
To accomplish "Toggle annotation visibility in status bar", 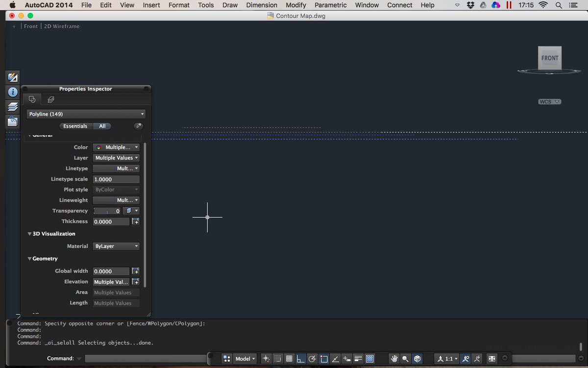I will point(466,359).
